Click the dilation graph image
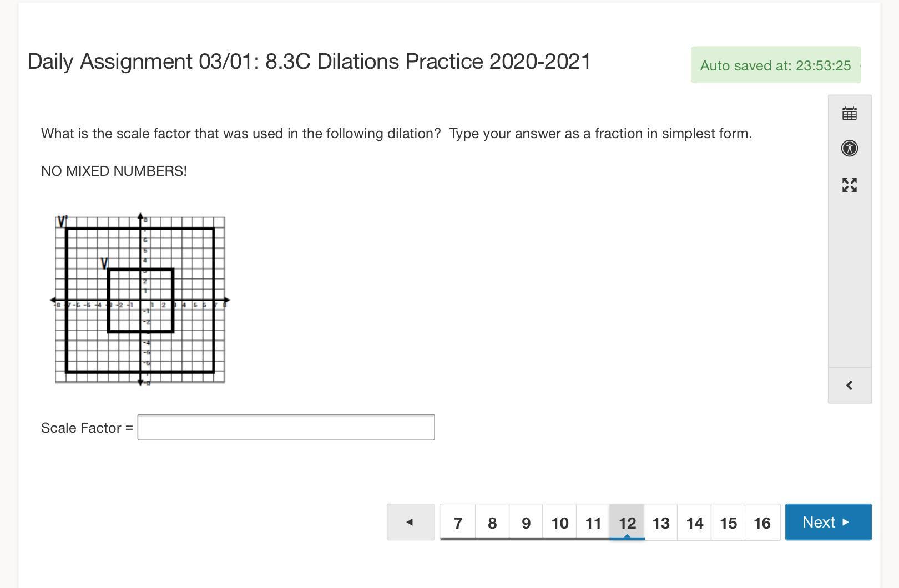This screenshot has height=588, width=899. pyautogui.click(x=140, y=300)
